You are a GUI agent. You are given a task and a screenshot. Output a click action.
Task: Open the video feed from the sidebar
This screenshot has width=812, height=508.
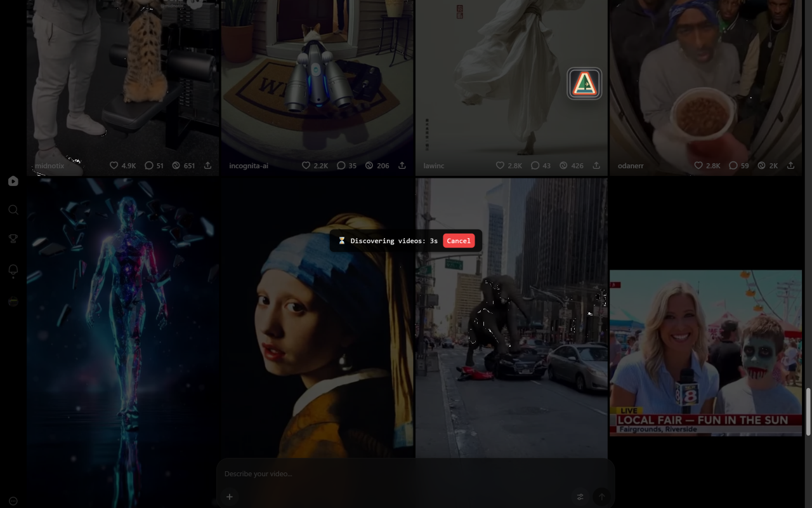(13, 181)
